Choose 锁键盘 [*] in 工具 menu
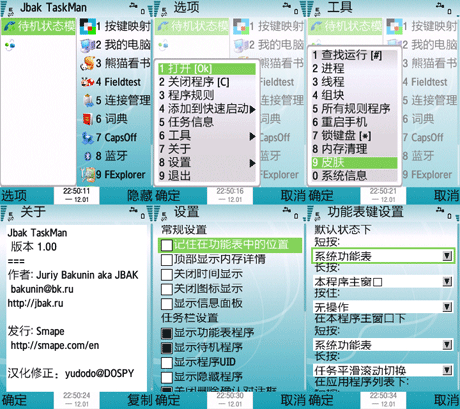The image size is (460, 409). 354,135
